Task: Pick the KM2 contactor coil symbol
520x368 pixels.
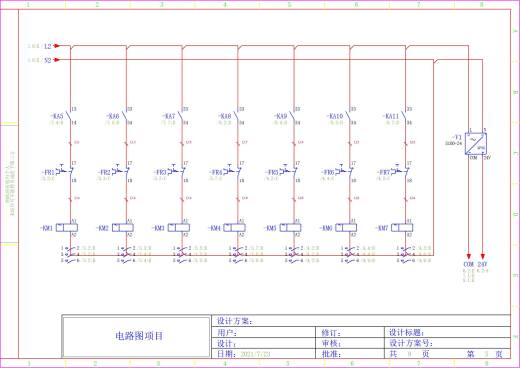Action: 123,228
